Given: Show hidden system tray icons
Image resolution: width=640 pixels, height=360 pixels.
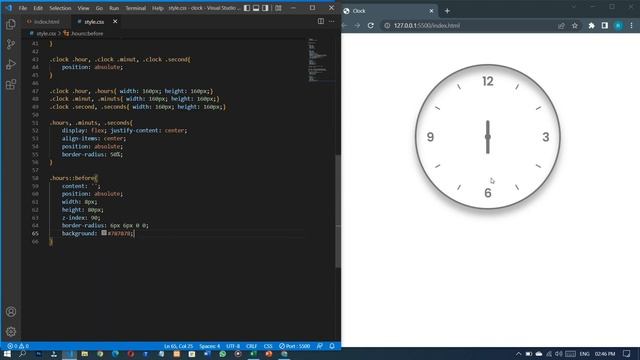Looking at the screenshot, I should tap(518, 354).
